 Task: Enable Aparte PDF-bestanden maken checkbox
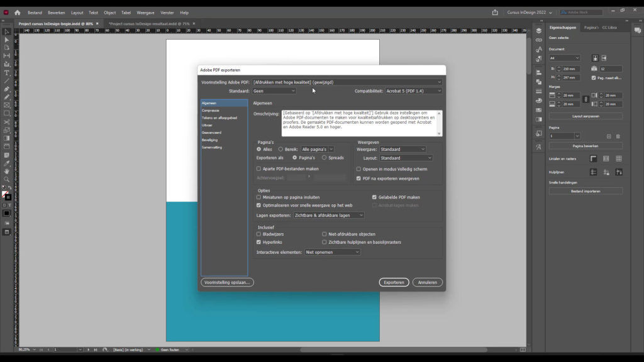coord(258,168)
